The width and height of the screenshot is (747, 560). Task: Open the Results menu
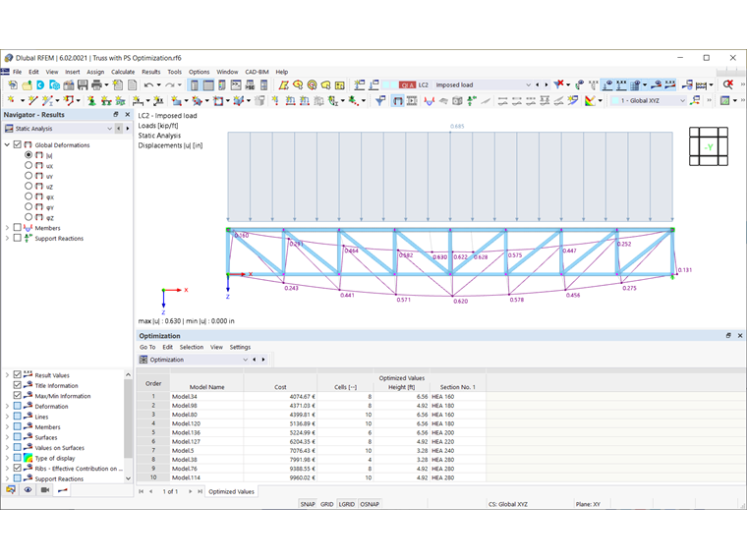click(151, 72)
